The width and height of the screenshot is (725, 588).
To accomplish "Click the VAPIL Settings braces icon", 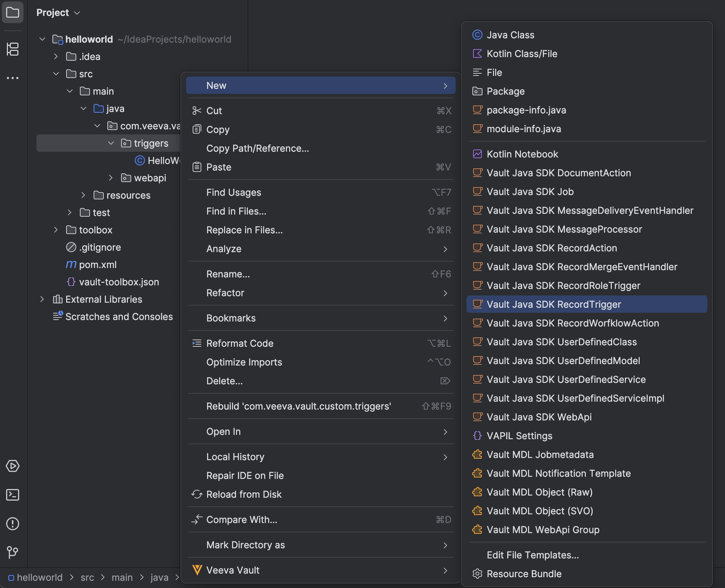I will 477,436.
